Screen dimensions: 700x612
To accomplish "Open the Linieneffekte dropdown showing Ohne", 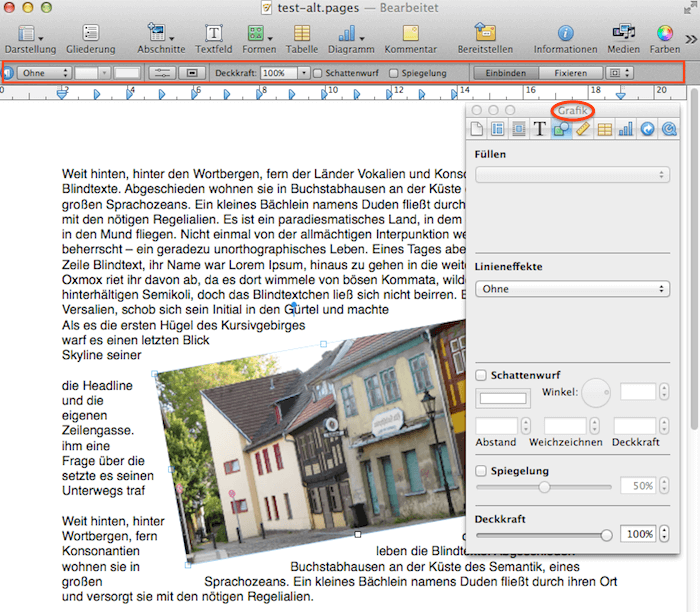I will point(572,289).
